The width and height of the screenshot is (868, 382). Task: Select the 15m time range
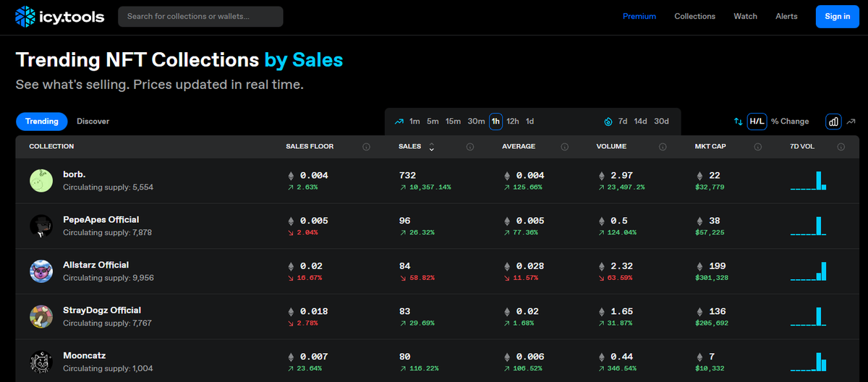tap(454, 122)
